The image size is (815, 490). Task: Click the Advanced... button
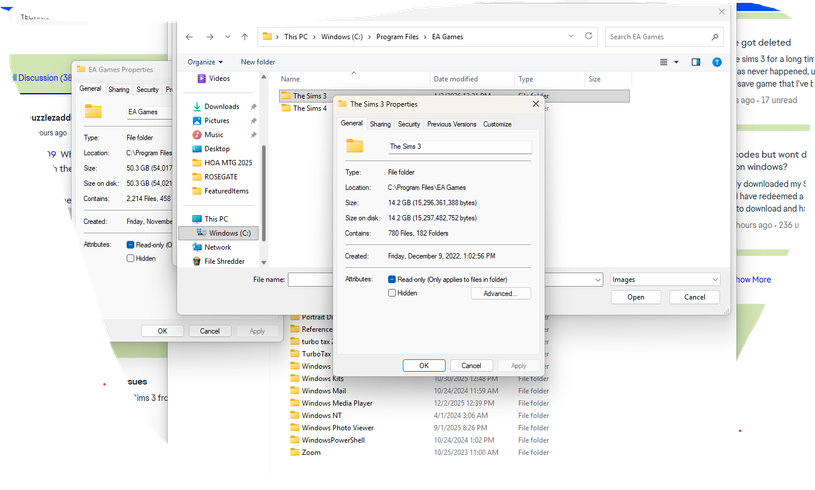[500, 293]
